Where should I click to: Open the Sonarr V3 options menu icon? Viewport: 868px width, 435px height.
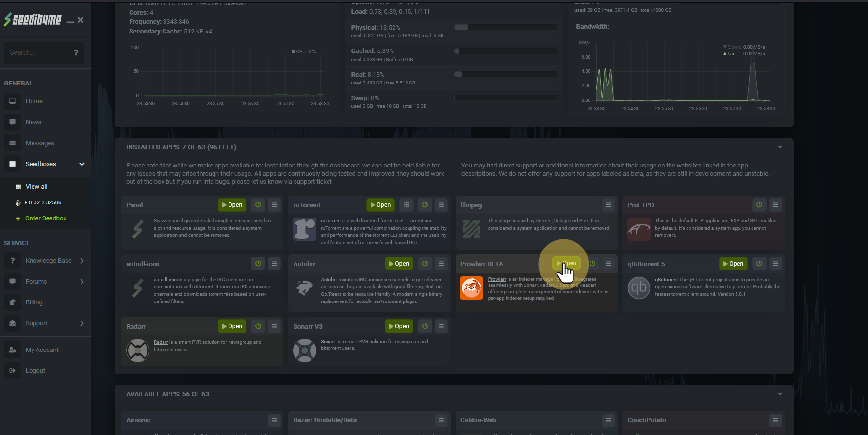click(442, 326)
